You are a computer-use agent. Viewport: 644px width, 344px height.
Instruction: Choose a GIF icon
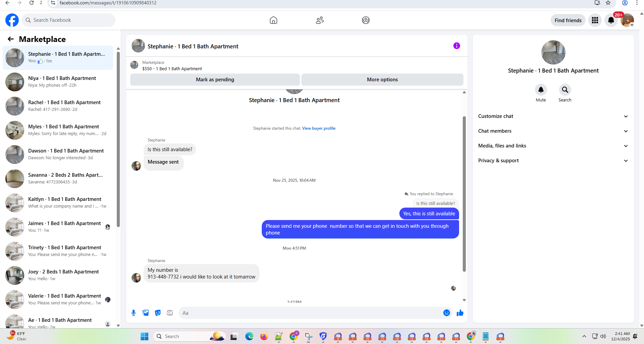click(x=170, y=313)
